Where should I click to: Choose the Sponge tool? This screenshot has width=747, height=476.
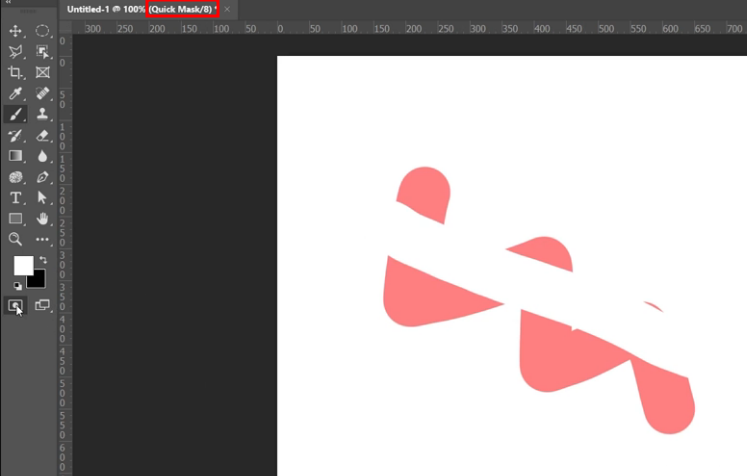(15, 177)
